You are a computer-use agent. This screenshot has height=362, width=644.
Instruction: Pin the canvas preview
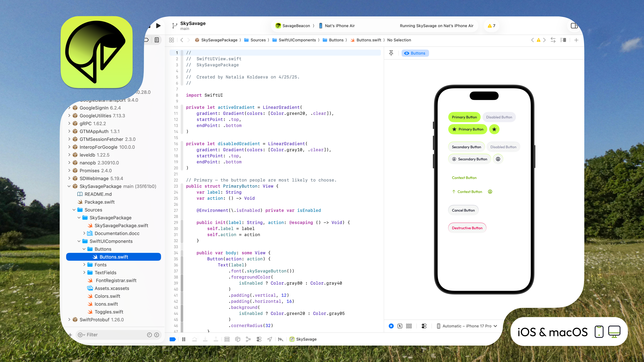point(391,53)
